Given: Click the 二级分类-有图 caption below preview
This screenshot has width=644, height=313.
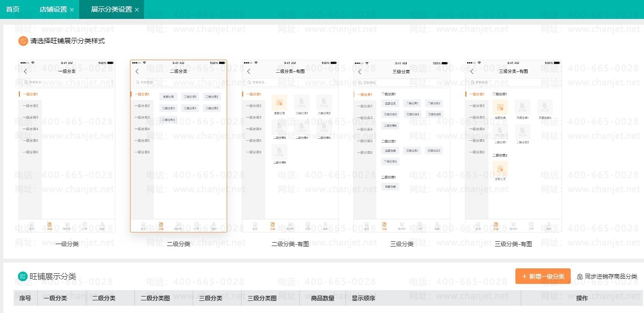Looking at the screenshot, I should [x=290, y=244].
